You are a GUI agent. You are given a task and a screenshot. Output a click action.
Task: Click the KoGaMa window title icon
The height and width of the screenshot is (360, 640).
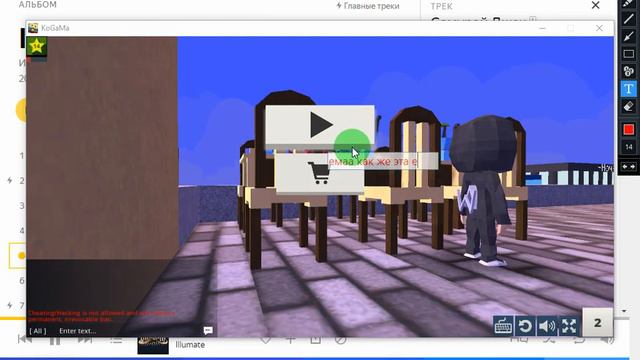(x=33, y=28)
